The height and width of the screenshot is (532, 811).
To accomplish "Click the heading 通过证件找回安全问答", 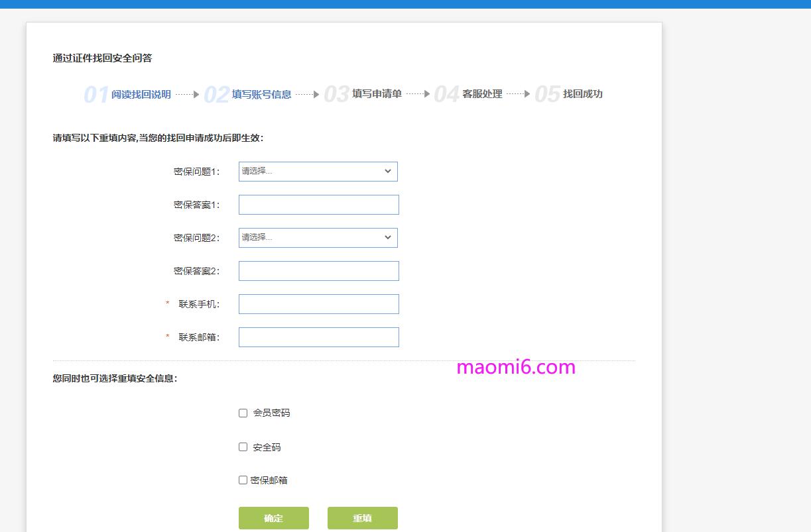I will coord(103,58).
